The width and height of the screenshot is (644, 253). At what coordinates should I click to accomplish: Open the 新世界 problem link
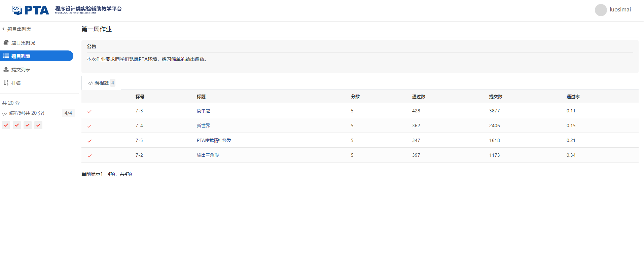coord(203,125)
